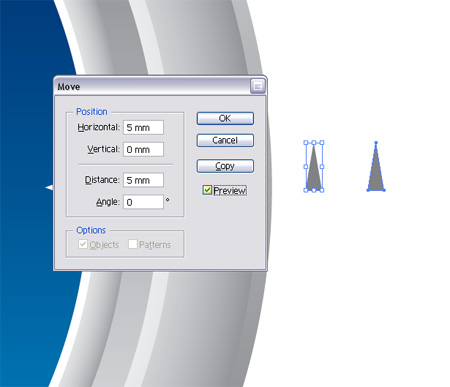450x387 pixels.
Task: Toggle the Objects checkbox
Action: [x=83, y=244]
